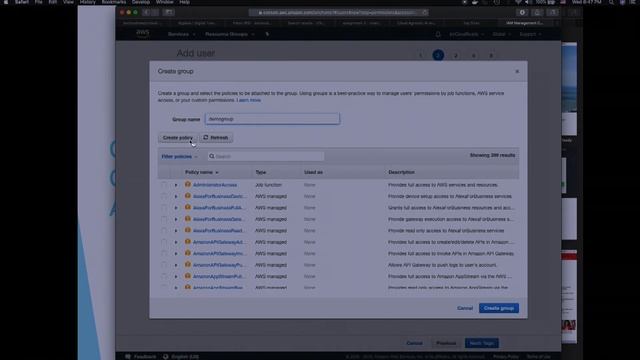Expand the AmazonAppStreamFull... policy row
This screenshot has width=640, height=360.
click(x=176, y=276)
